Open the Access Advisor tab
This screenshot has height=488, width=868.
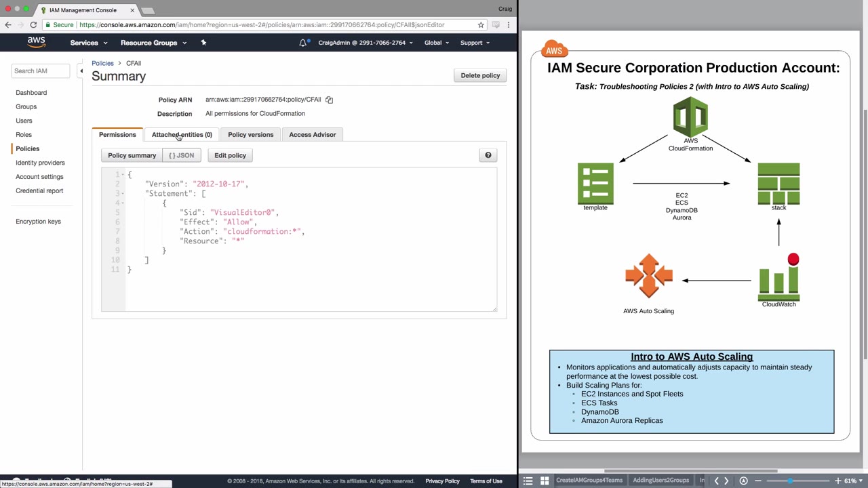coord(313,134)
